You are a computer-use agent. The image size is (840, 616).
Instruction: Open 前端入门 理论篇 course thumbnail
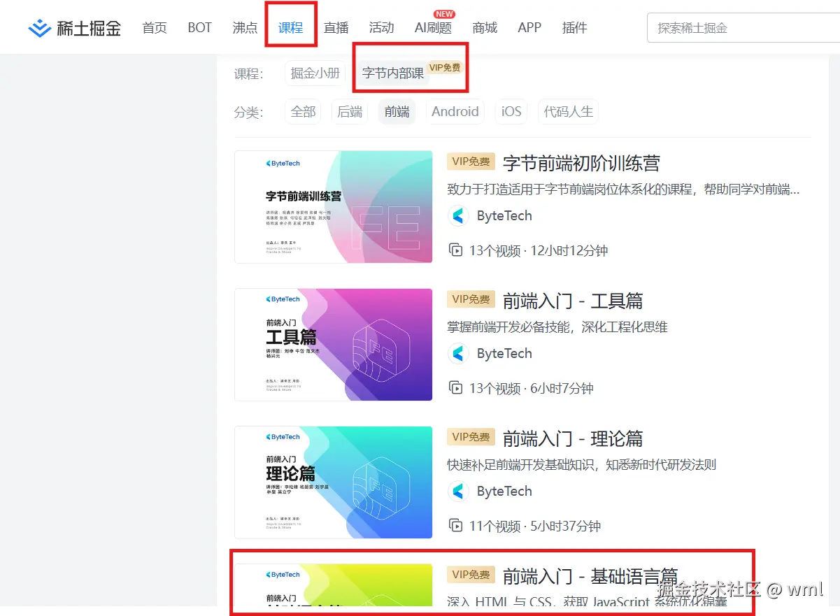click(x=334, y=482)
